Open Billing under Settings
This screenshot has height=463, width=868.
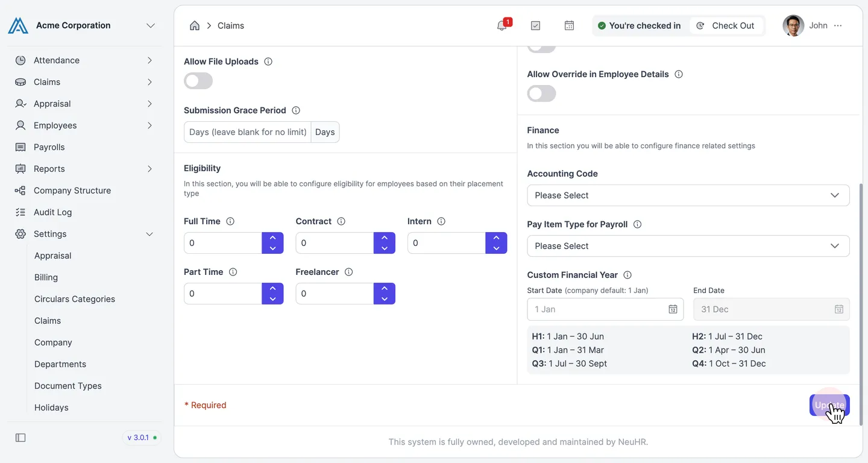[x=46, y=277]
